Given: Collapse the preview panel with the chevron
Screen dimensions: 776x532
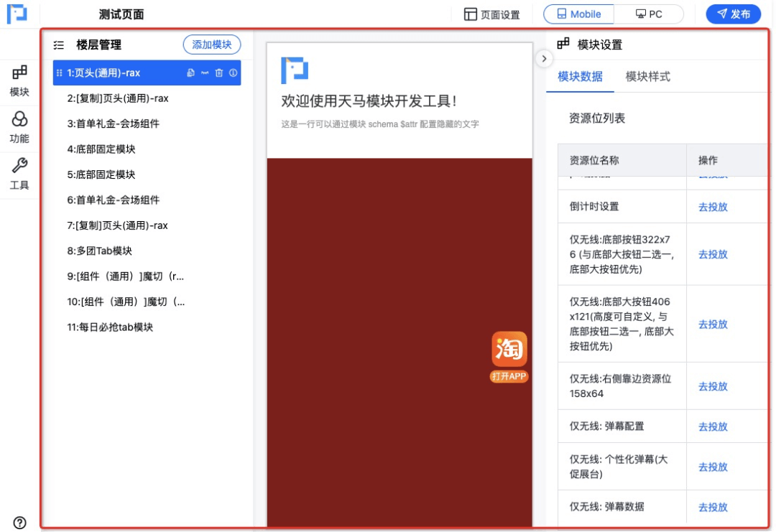Looking at the screenshot, I should coord(544,59).
